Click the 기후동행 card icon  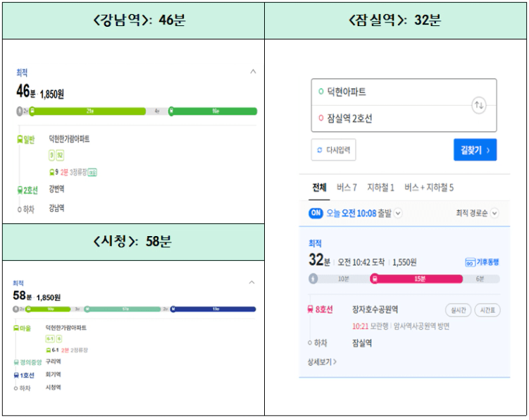pyautogui.click(x=470, y=262)
